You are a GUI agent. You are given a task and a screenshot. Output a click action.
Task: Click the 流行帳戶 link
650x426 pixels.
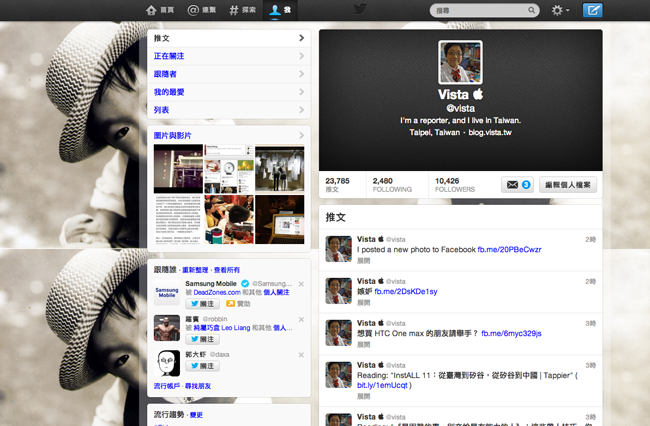(167, 386)
